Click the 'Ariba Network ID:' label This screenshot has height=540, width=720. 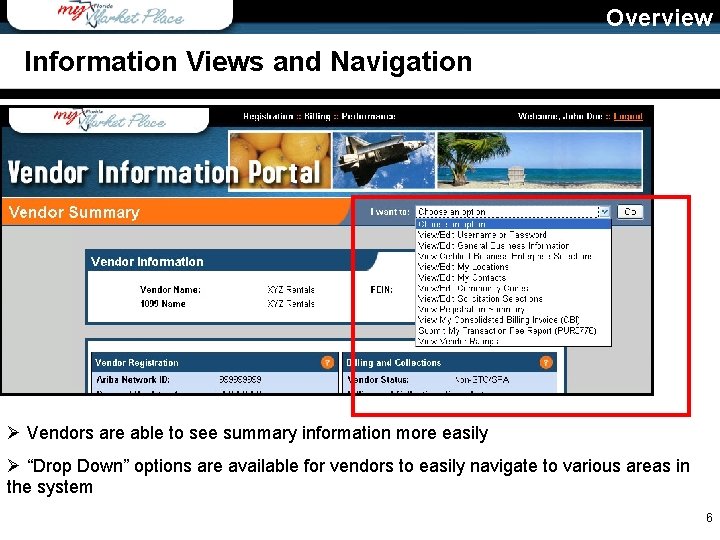(133, 379)
